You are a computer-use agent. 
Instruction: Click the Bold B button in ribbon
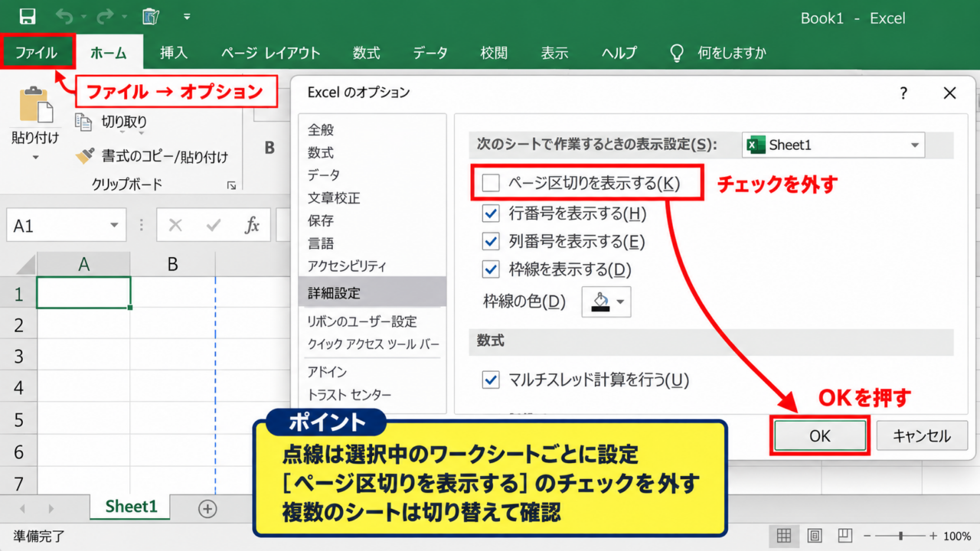tap(269, 148)
